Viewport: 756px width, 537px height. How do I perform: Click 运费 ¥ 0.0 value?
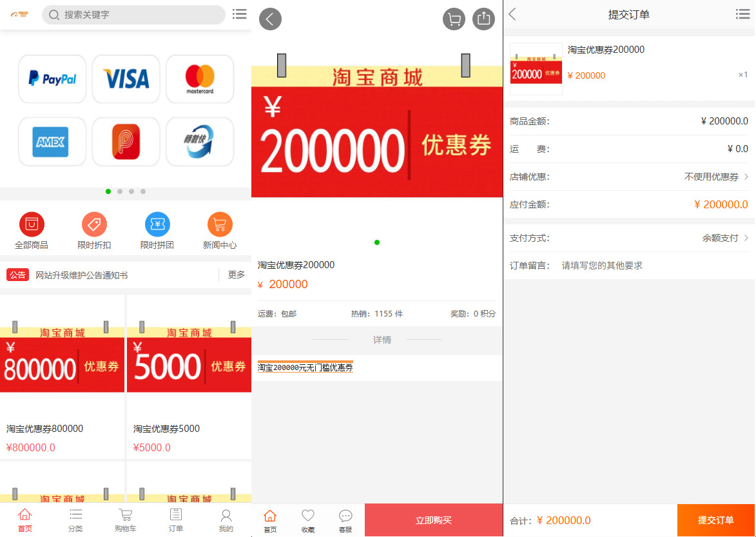point(738,149)
